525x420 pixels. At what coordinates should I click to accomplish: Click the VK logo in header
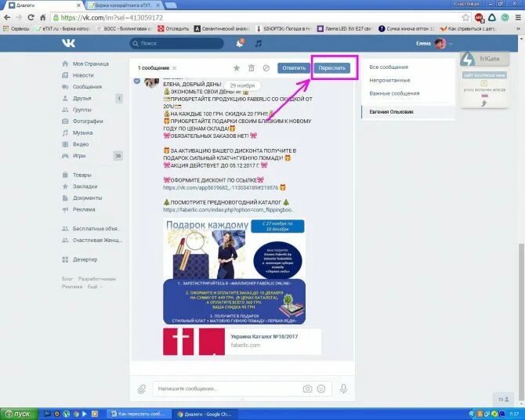(68, 43)
